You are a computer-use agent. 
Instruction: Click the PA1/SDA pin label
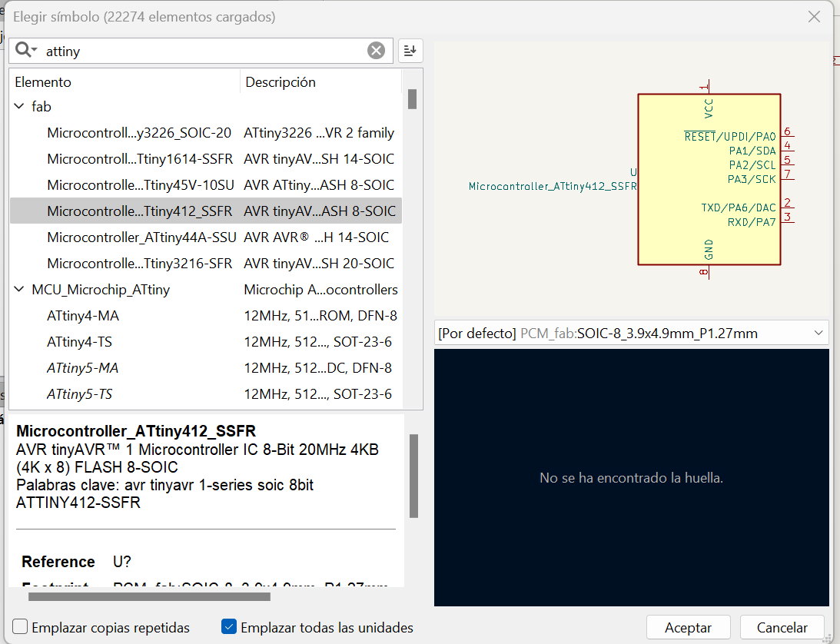click(752, 151)
